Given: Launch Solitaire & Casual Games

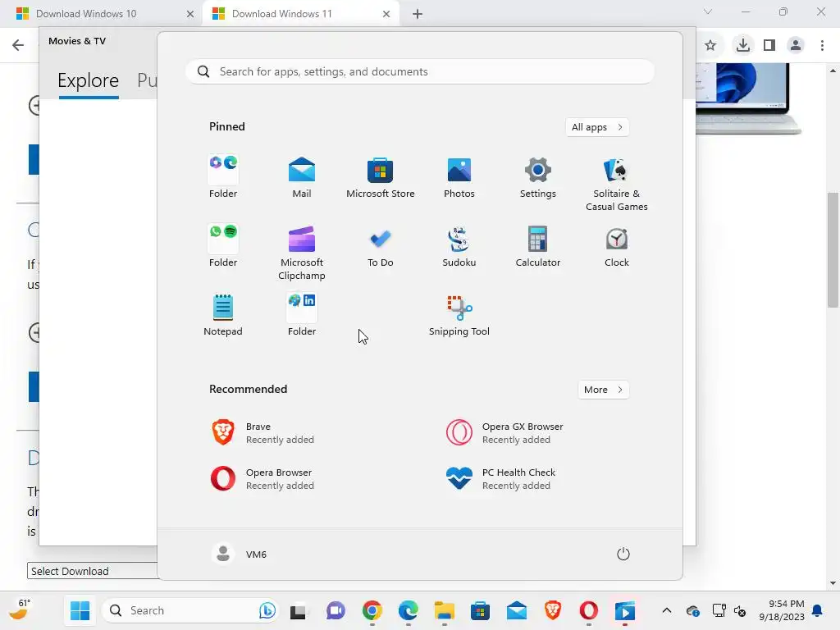Looking at the screenshot, I should pos(617,185).
